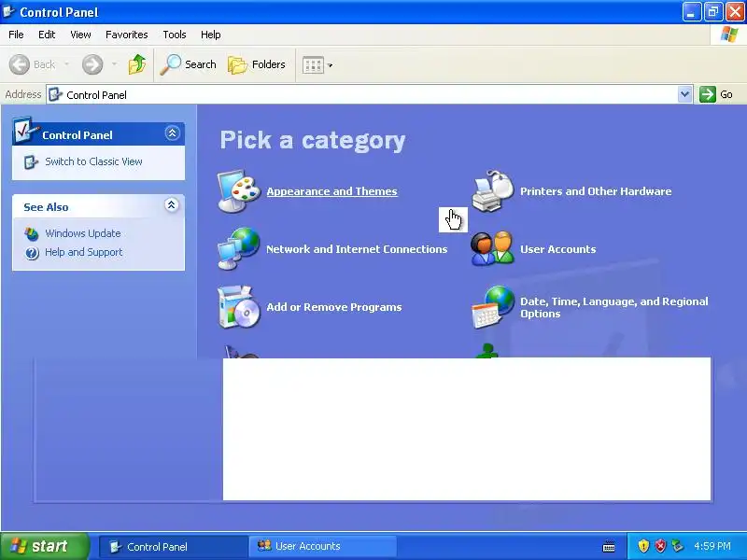747x560 pixels.
Task: Open the Tools menu
Action: [175, 35]
